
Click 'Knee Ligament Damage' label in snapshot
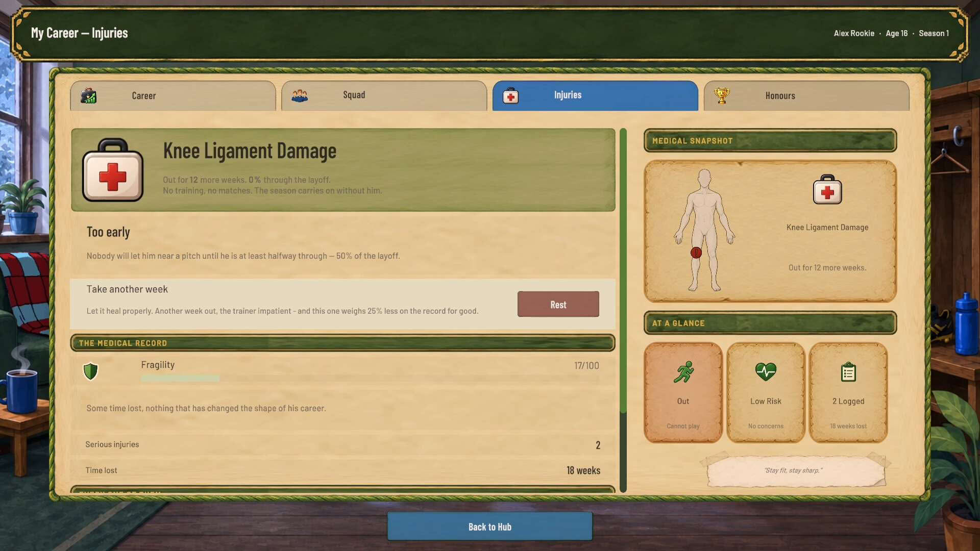click(827, 228)
